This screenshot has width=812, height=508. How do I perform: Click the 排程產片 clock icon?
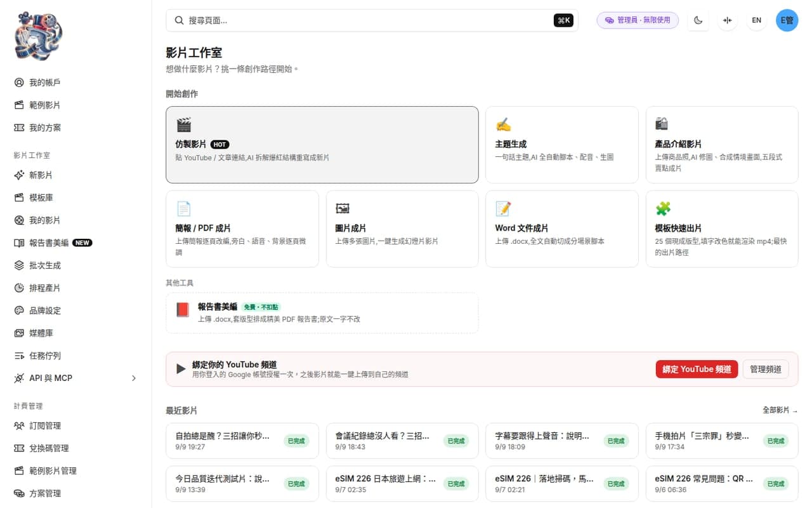pos(19,288)
